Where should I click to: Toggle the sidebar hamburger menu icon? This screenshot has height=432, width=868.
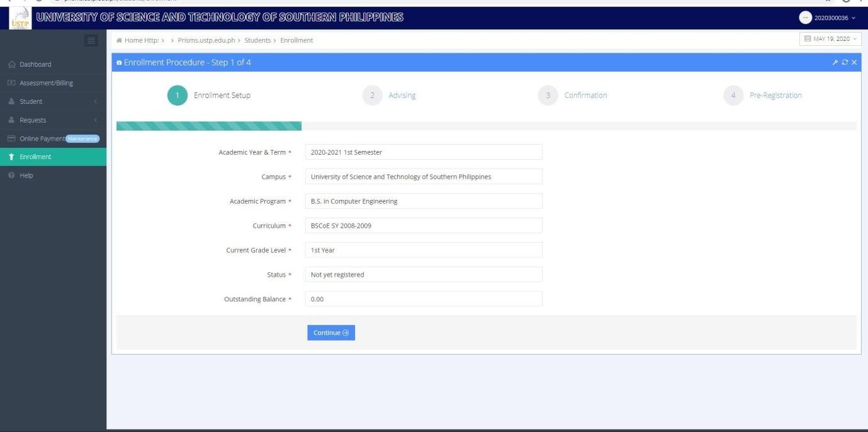(x=92, y=41)
